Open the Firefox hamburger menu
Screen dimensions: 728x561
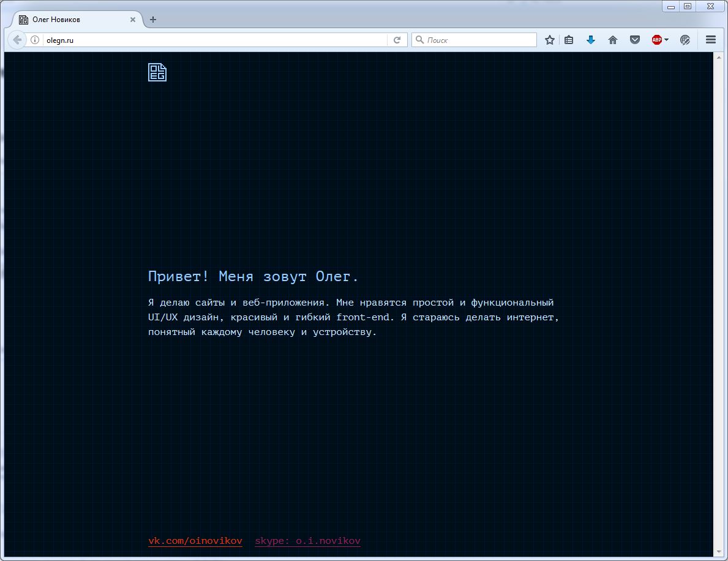pyautogui.click(x=711, y=40)
